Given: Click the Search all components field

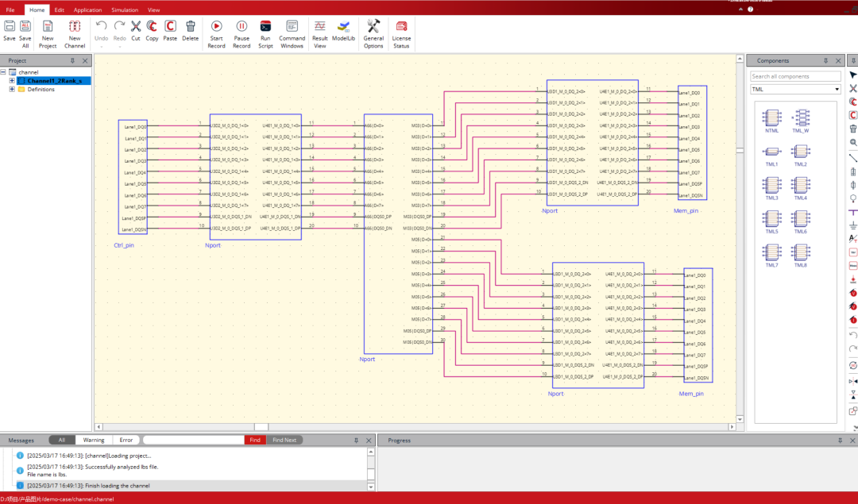Looking at the screenshot, I should [795, 76].
